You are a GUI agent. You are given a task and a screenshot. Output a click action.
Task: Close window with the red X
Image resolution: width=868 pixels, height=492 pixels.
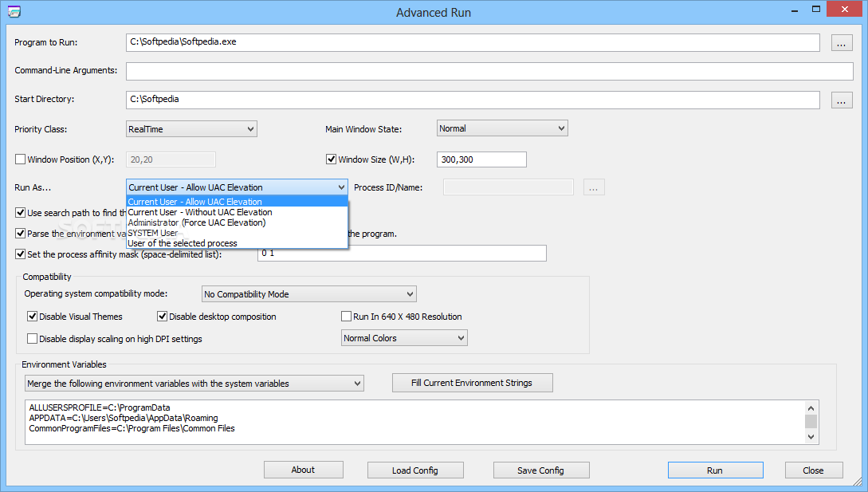(844, 9)
